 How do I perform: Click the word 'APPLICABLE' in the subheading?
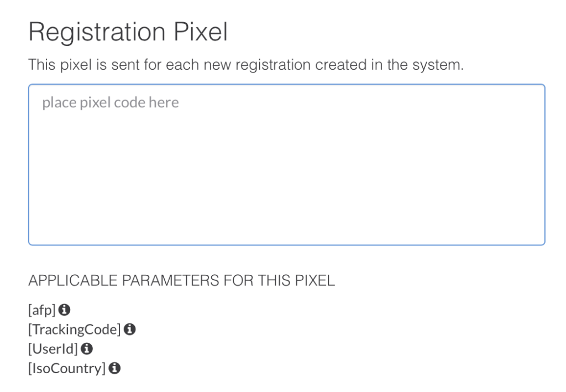tap(73, 280)
